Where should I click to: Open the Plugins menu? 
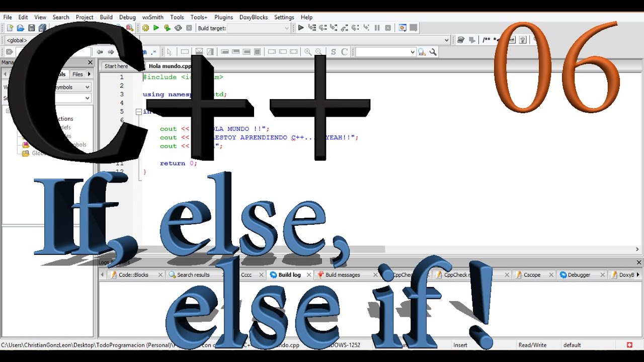[223, 17]
